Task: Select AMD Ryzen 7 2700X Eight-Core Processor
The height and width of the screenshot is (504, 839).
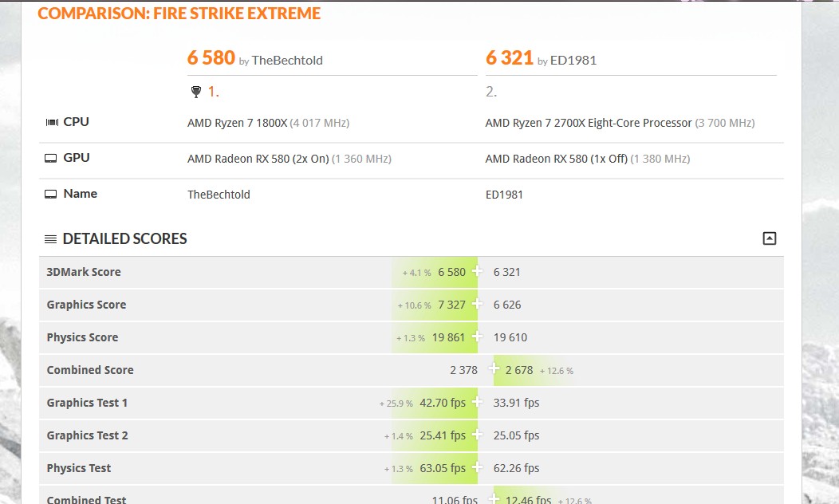Action: tap(589, 123)
